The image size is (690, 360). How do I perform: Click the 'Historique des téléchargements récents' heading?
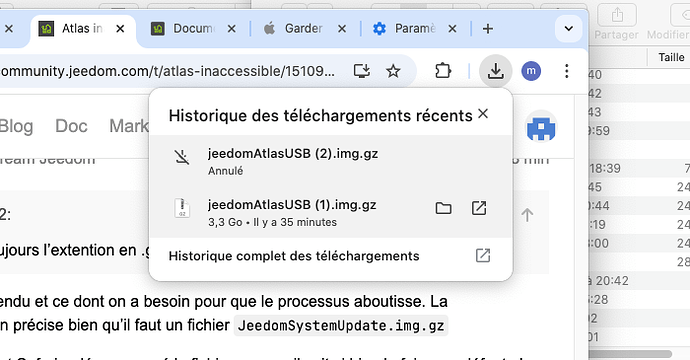[x=320, y=116]
